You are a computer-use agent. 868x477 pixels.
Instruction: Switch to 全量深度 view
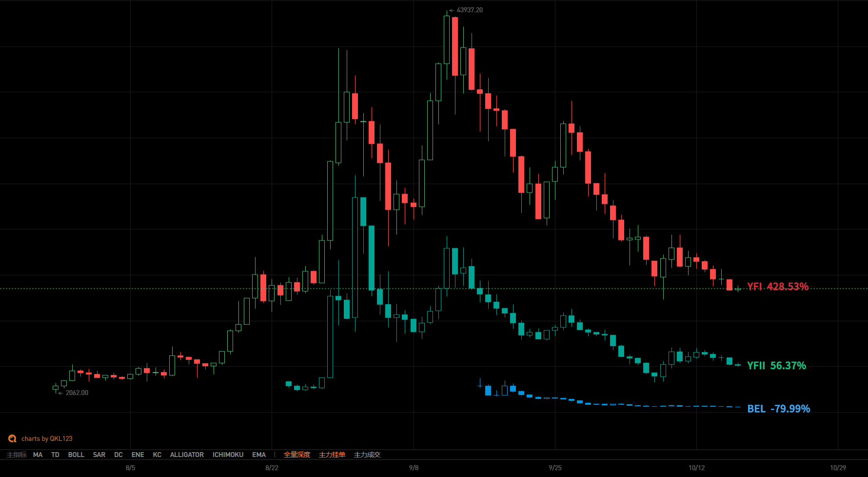(297, 455)
